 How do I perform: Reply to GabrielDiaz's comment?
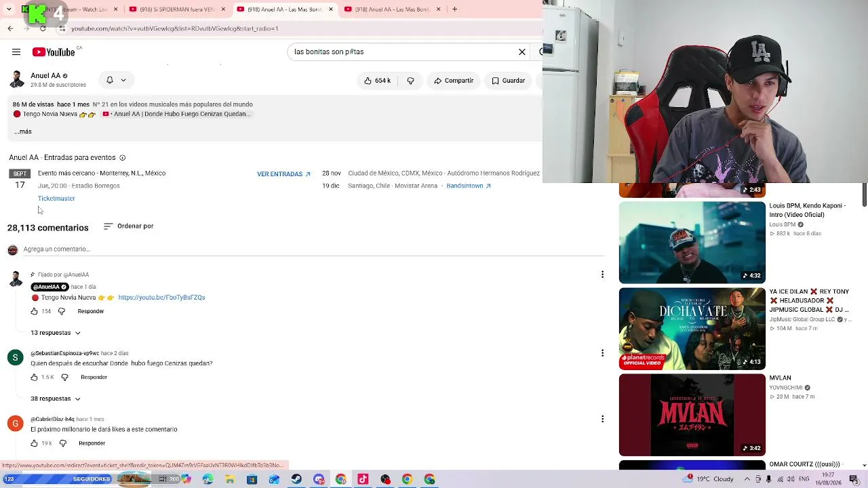[92, 443]
